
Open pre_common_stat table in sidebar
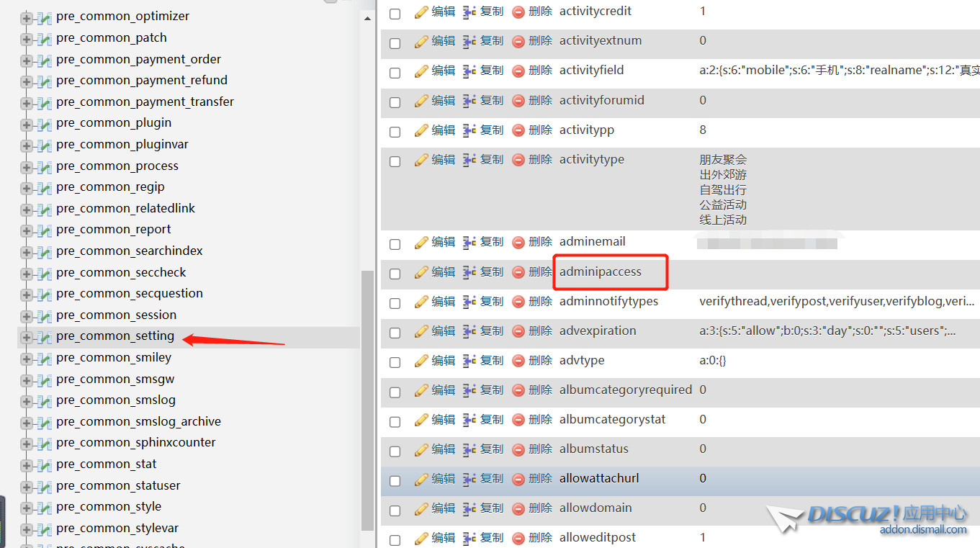coord(106,464)
